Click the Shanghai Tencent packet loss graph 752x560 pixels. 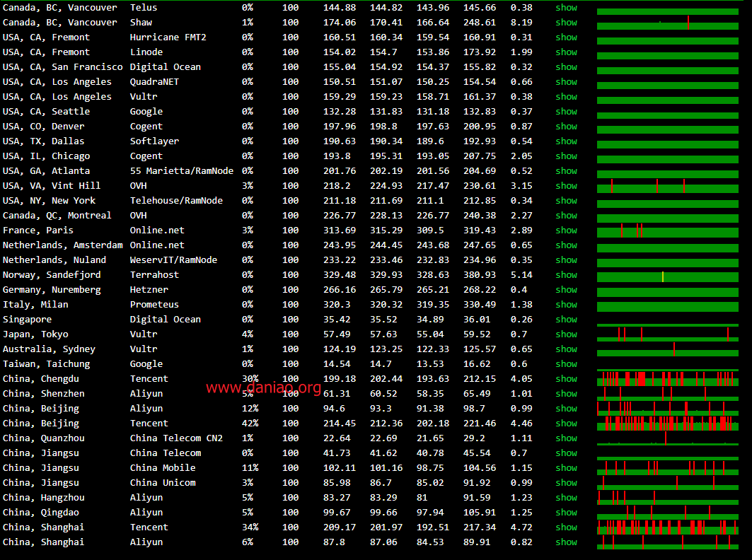[x=668, y=527]
